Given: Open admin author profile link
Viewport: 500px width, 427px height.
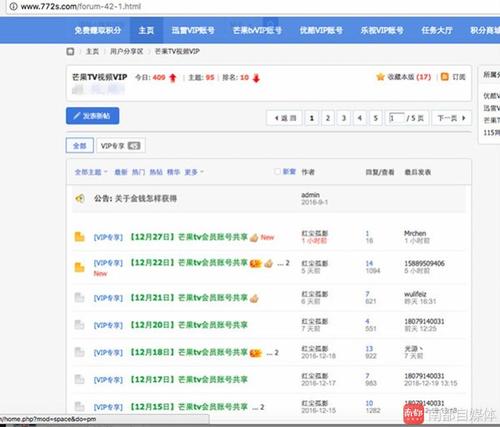Looking at the screenshot, I should click(x=310, y=195).
